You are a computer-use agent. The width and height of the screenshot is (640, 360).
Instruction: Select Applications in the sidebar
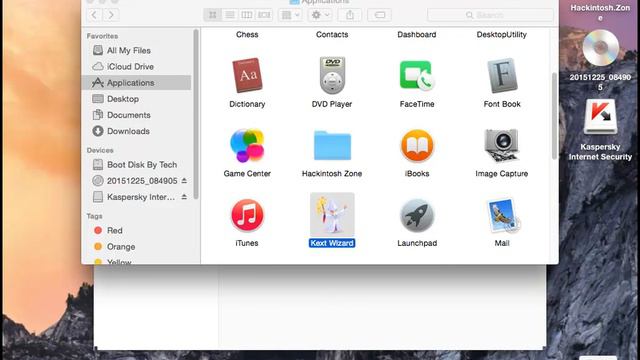137,82
